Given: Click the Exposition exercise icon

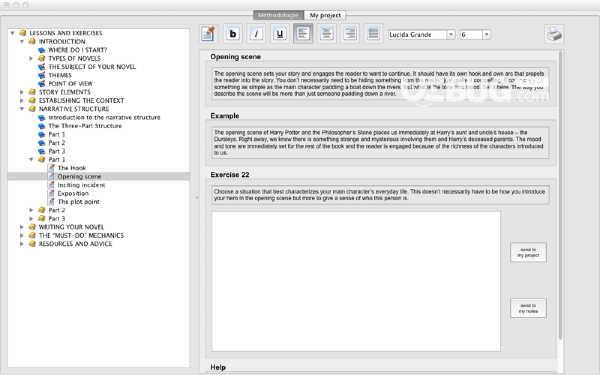Looking at the screenshot, I should click(51, 193).
